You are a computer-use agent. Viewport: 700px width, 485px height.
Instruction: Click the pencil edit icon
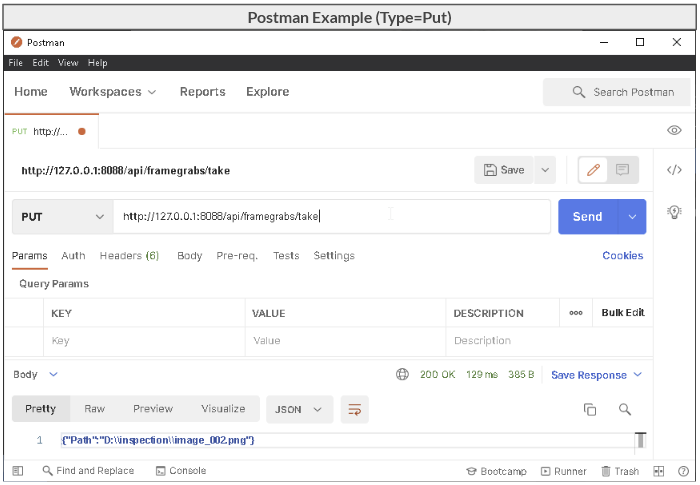point(593,170)
